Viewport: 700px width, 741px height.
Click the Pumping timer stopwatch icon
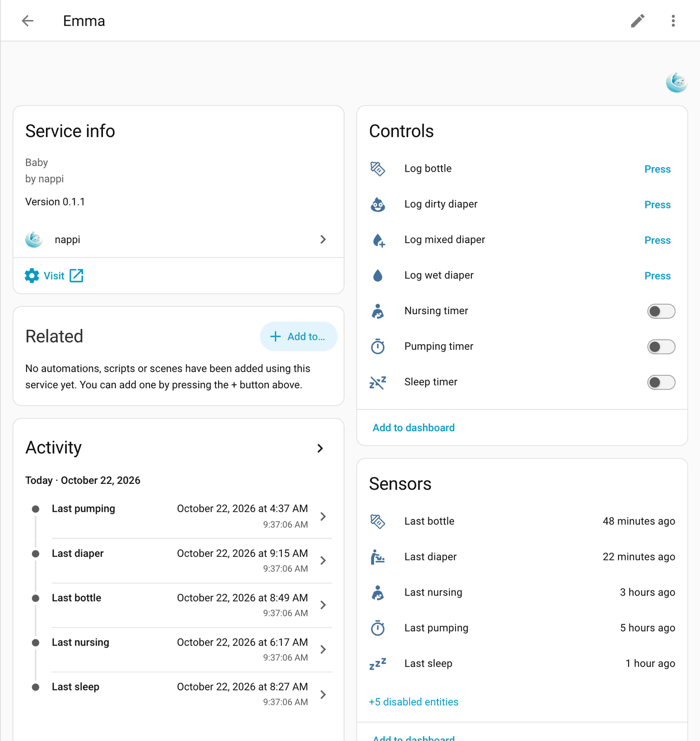click(x=378, y=346)
